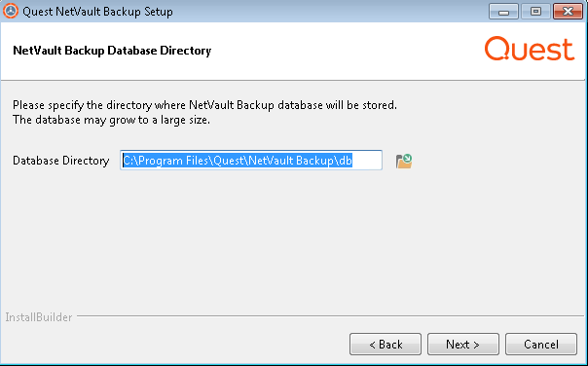Click the 'Please specify the directory' instruction line

click(x=204, y=105)
